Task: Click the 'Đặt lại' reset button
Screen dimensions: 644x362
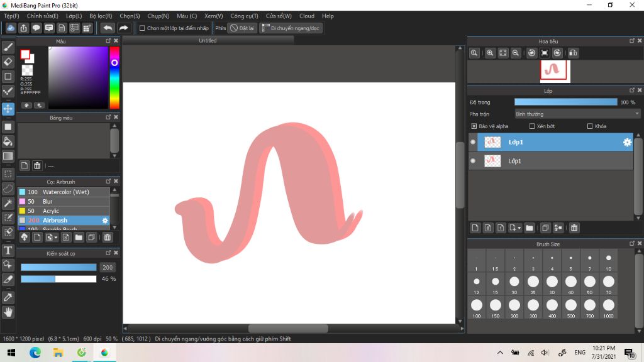Action: pos(242,28)
